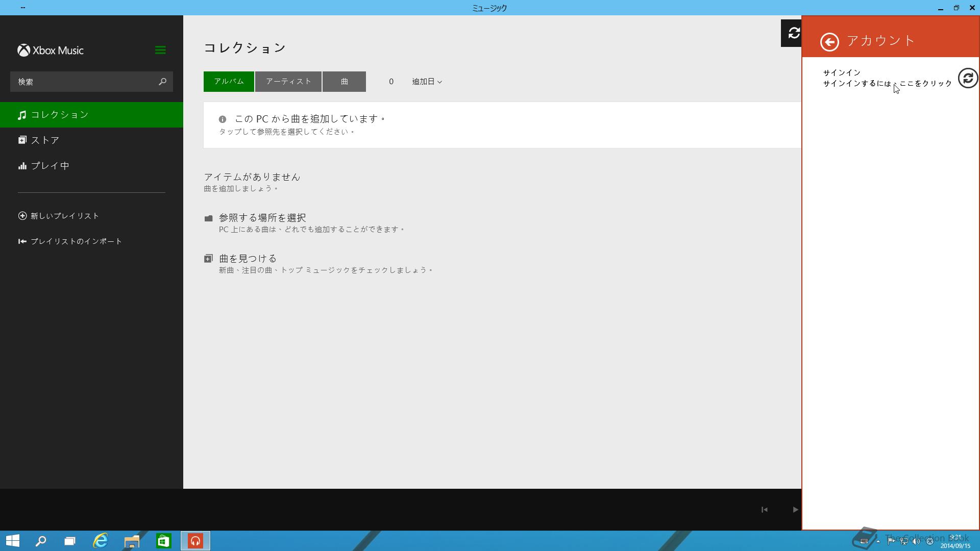
Task: Click the info icon in the banner
Action: [x=223, y=119]
